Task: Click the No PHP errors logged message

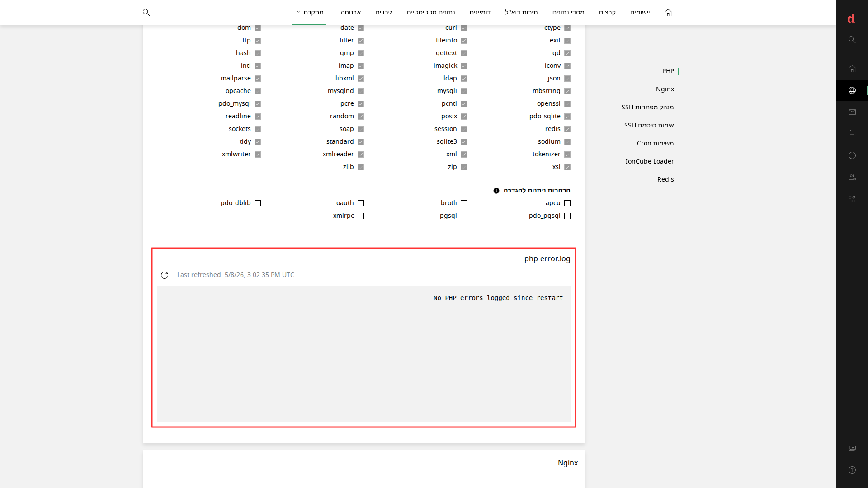Action: (498, 298)
